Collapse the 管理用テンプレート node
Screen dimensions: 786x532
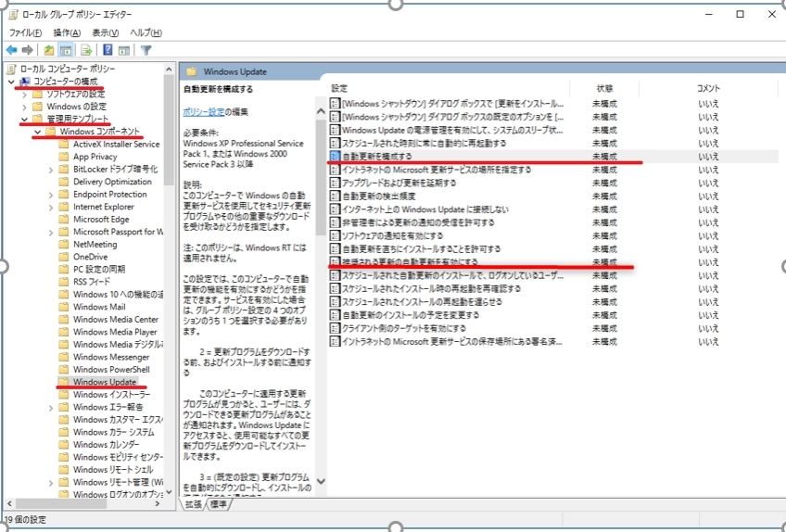click(24, 119)
